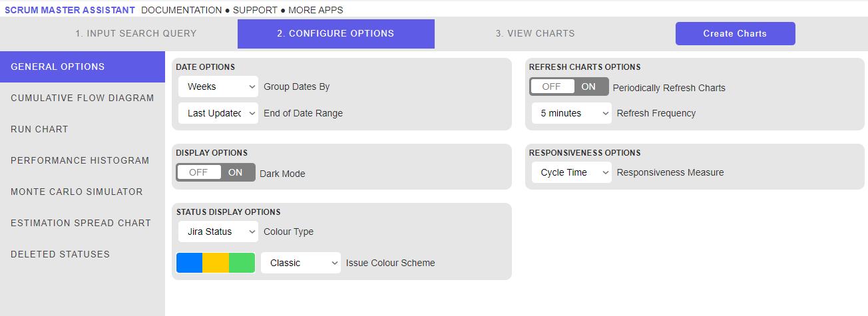Open Cumulative Flow Diagram settings
Viewport: 868px width, 316px height.
click(83, 98)
